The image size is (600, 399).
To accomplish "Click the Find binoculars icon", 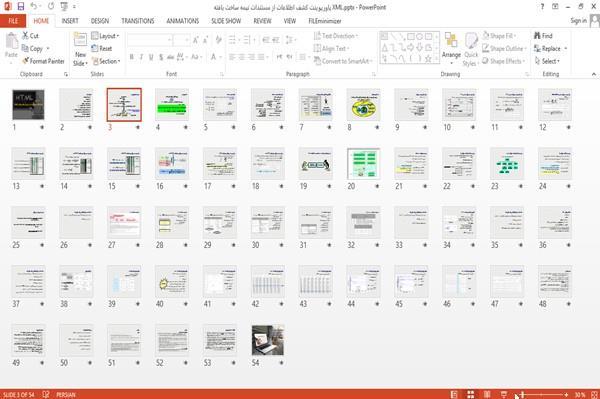I will point(537,36).
